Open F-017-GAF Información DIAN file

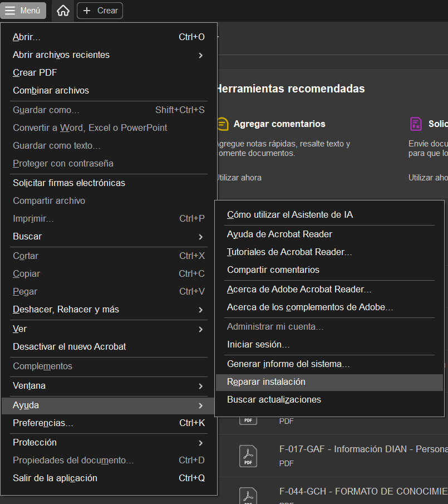tap(363, 449)
